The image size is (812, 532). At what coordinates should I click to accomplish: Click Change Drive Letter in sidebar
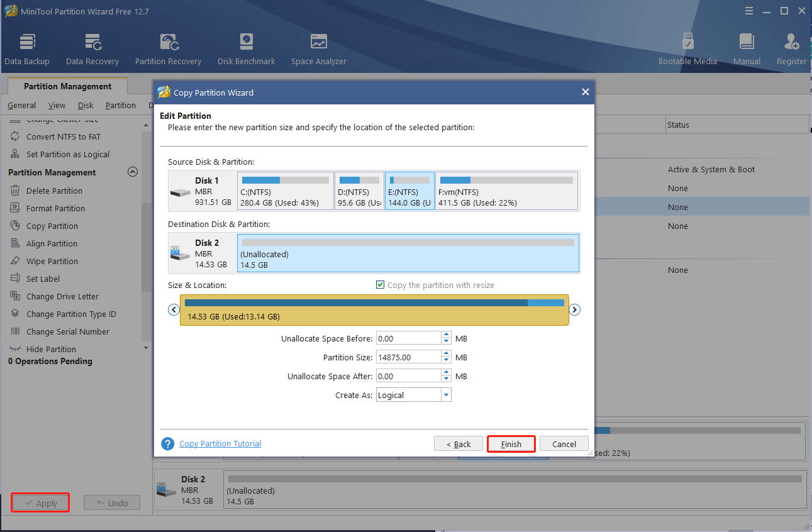click(62, 296)
